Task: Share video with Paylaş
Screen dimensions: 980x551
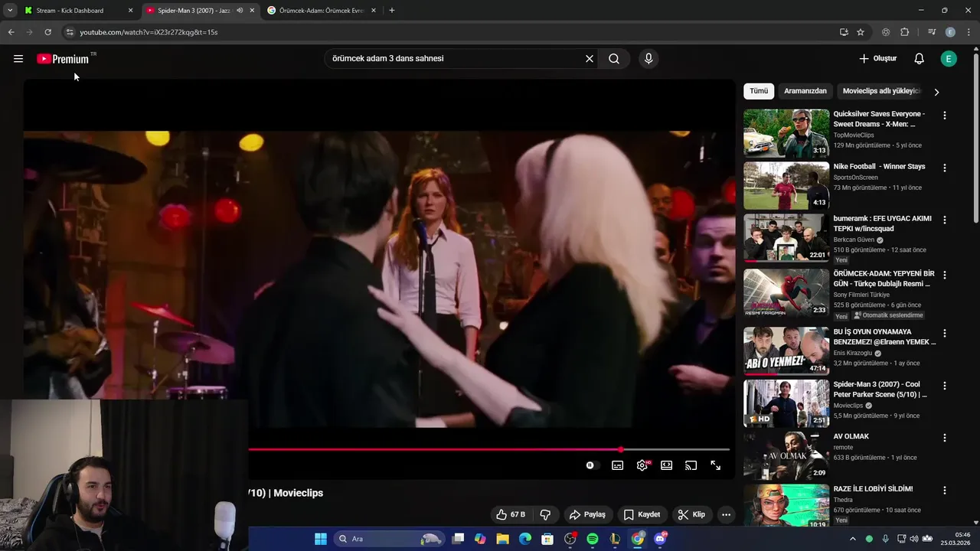Action: click(x=587, y=514)
